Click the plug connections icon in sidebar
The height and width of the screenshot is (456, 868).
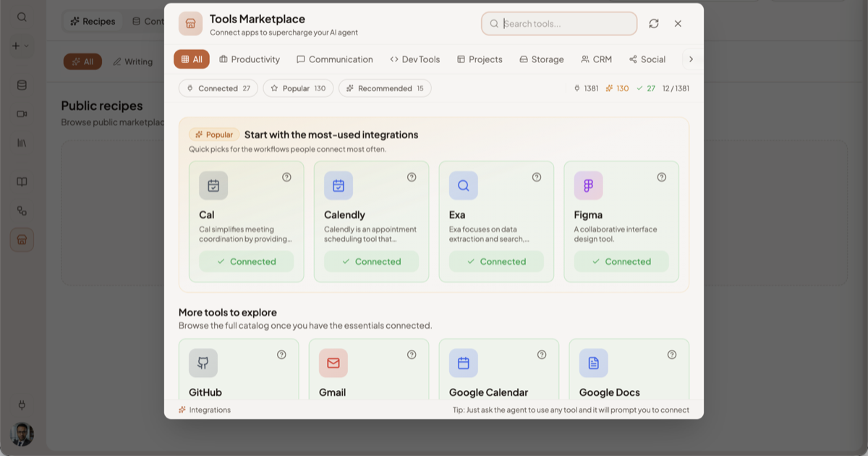(x=22, y=405)
